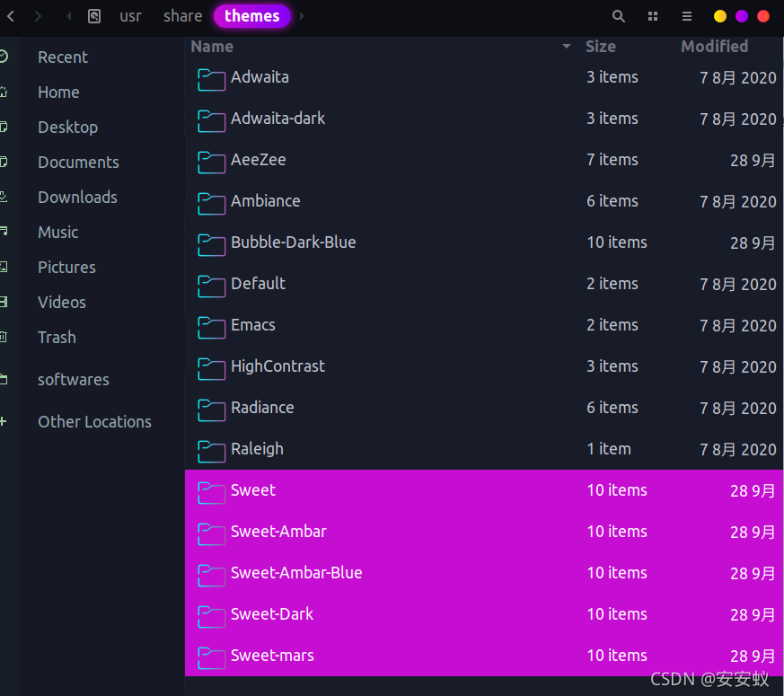Screen dimensions: 784x696
Task: Click the Sweet-Ambar folder icon
Action: click(x=211, y=534)
